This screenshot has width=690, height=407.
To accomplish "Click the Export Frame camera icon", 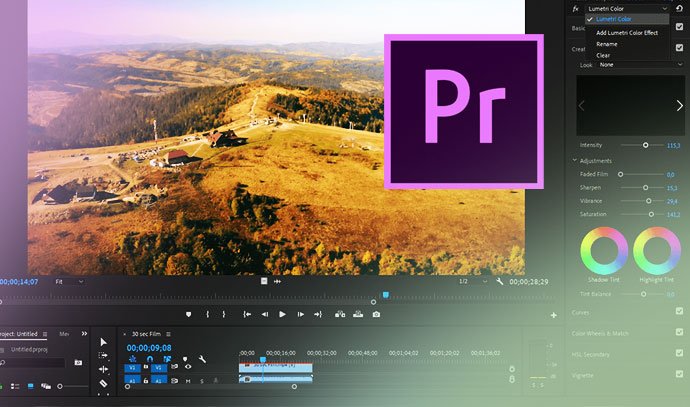I will (376, 314).
